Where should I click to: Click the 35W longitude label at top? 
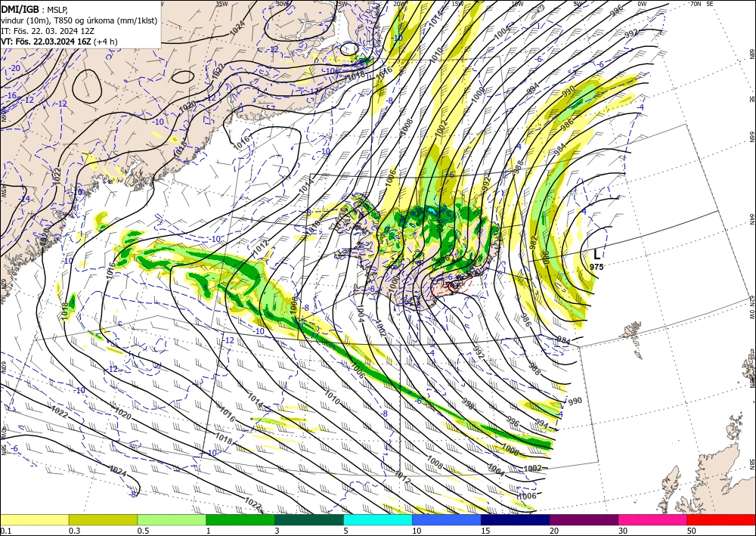coord(222,3)
